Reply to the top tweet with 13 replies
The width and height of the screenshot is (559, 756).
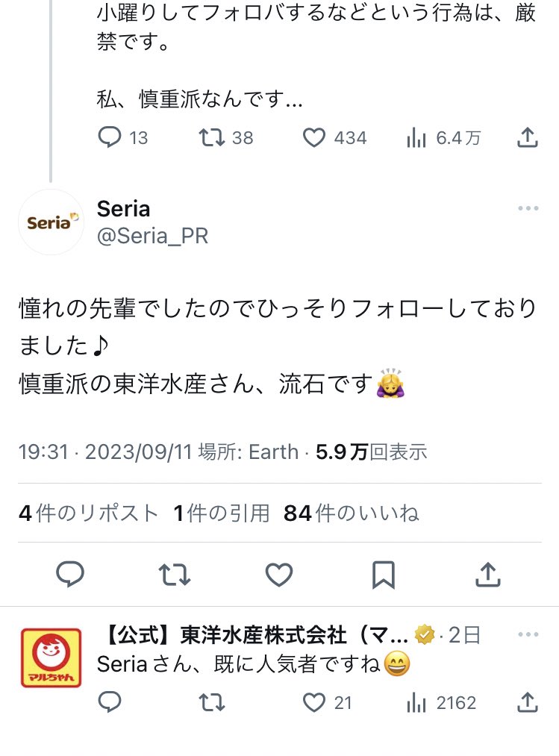pyautogui.click(x=122, y=137)
